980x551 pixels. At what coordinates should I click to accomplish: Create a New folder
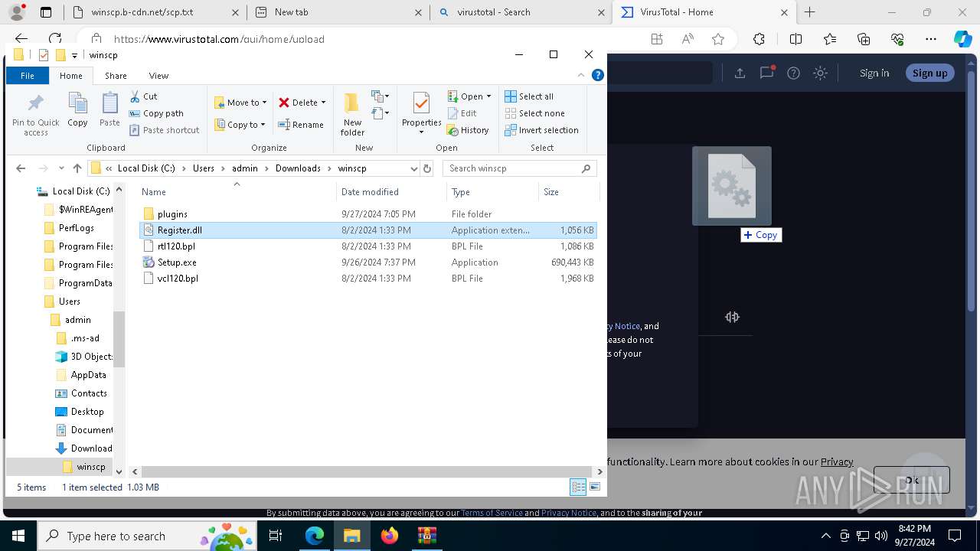pos(352,114)
